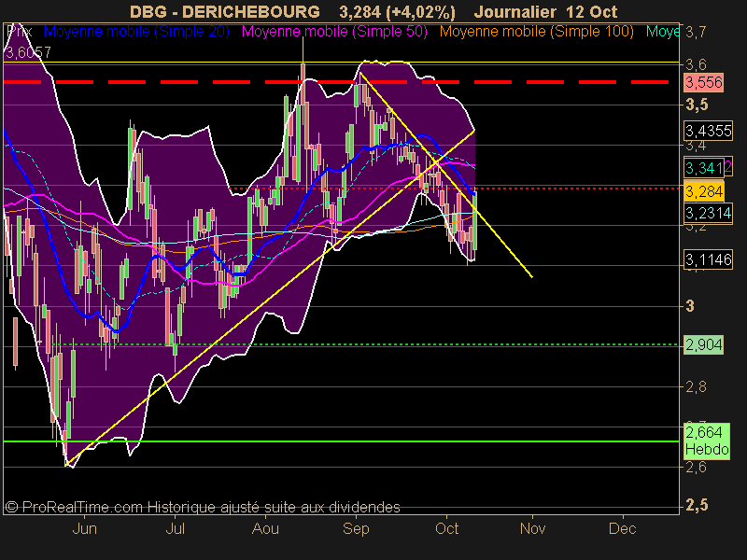Click the Dec month label on time axis
The width and height of the screenshot is (747, 560).
pyautogui.click(x=623, y=528)
